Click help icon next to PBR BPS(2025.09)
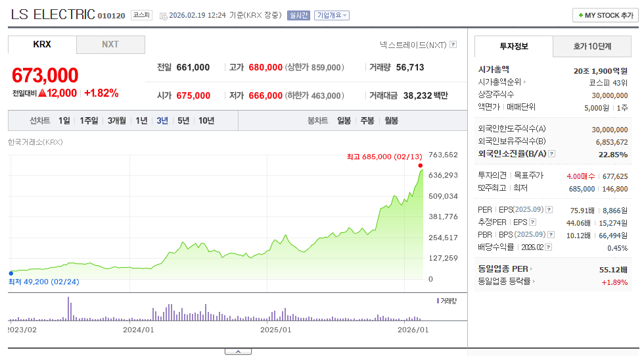 click(x=551, y=235)
